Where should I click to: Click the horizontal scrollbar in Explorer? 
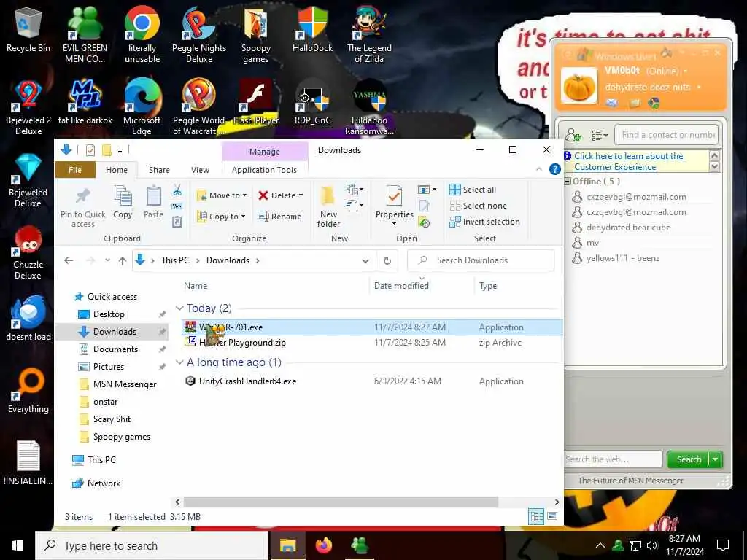click(341, 502)
